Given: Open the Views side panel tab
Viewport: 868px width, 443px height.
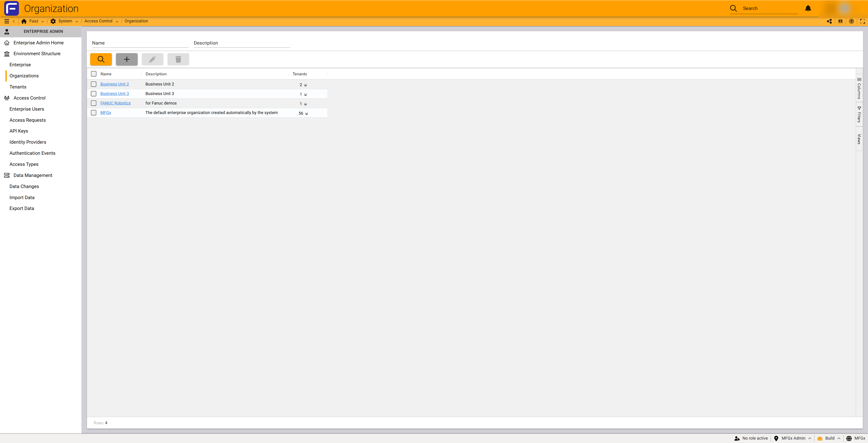Looking at the screenshot, I should point(859,139).
